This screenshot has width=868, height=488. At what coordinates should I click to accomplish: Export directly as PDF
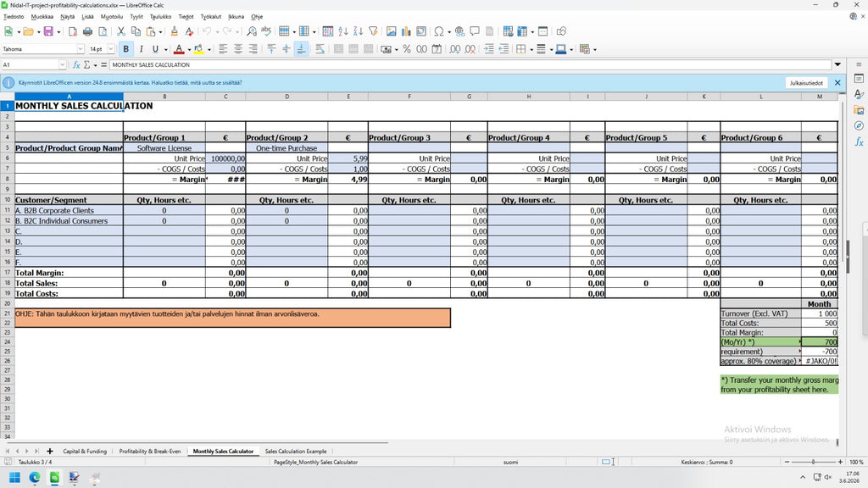pos(73,31)
